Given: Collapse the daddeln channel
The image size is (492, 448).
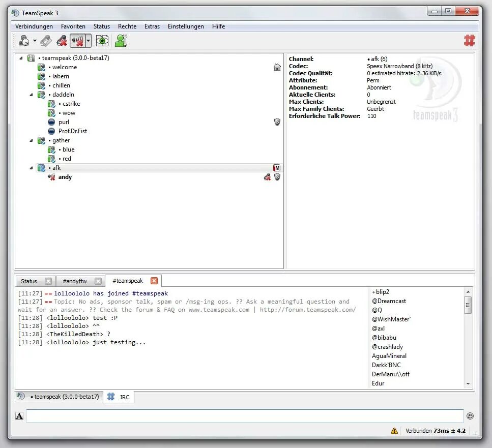Looking at the screenshot, I should [x=31, y=95].
